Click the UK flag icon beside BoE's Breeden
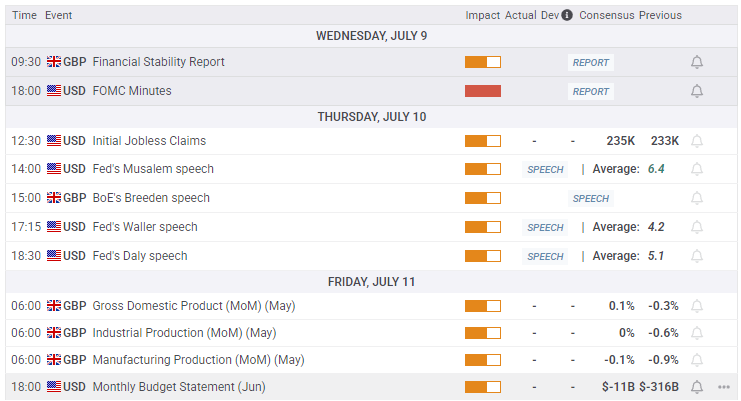 click(x=54, y=198)
